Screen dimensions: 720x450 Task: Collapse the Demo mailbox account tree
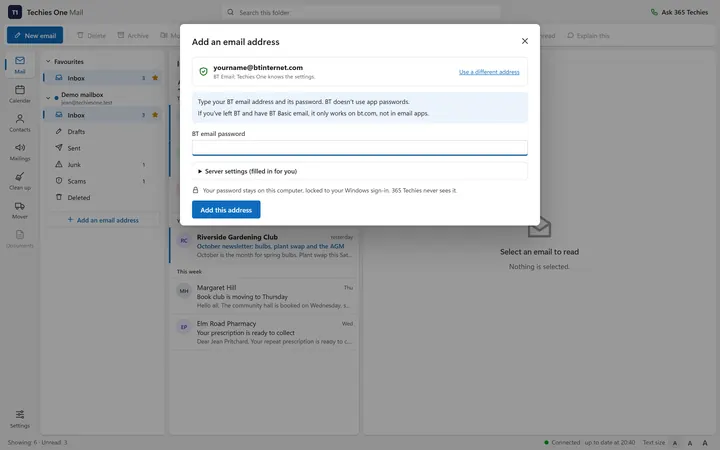(x=48, y=98)
